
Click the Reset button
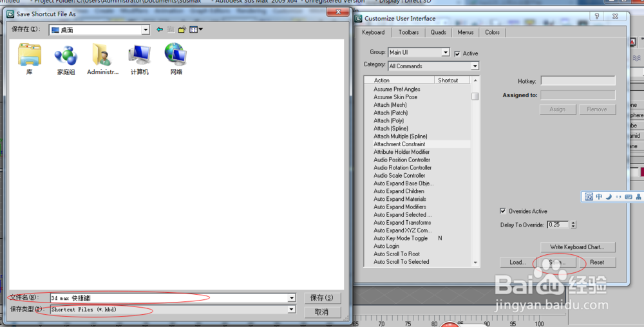(597, 262)
